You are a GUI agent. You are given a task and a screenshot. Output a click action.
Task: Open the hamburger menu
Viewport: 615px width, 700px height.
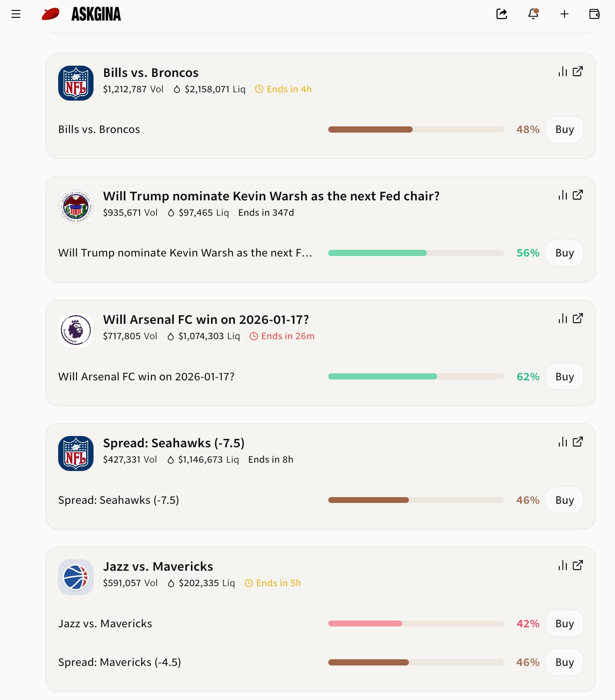(16, 14)
